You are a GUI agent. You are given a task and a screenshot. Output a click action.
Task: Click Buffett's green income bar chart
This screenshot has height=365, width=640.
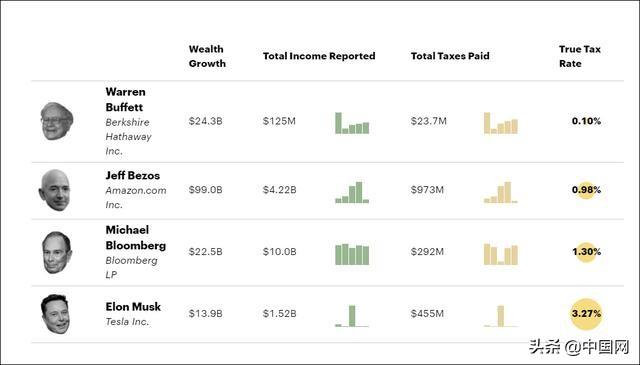[352, 123]
